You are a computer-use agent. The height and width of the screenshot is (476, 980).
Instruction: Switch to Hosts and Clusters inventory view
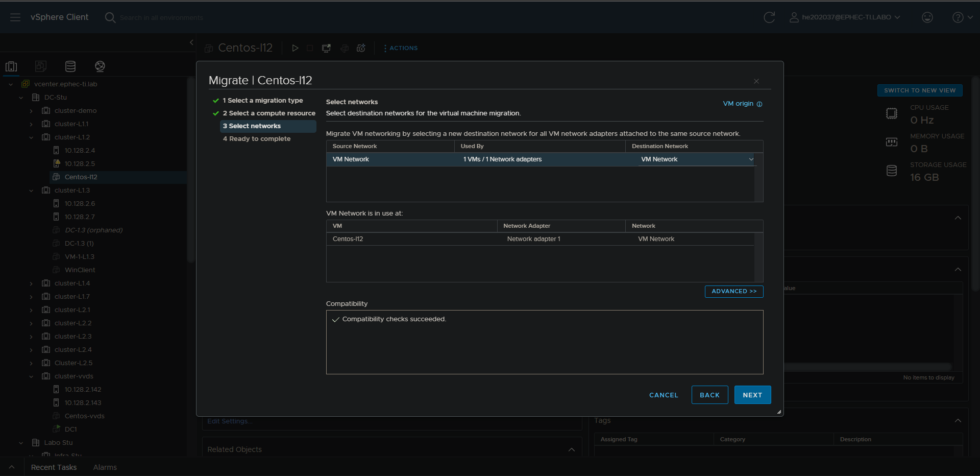point(11,66)
